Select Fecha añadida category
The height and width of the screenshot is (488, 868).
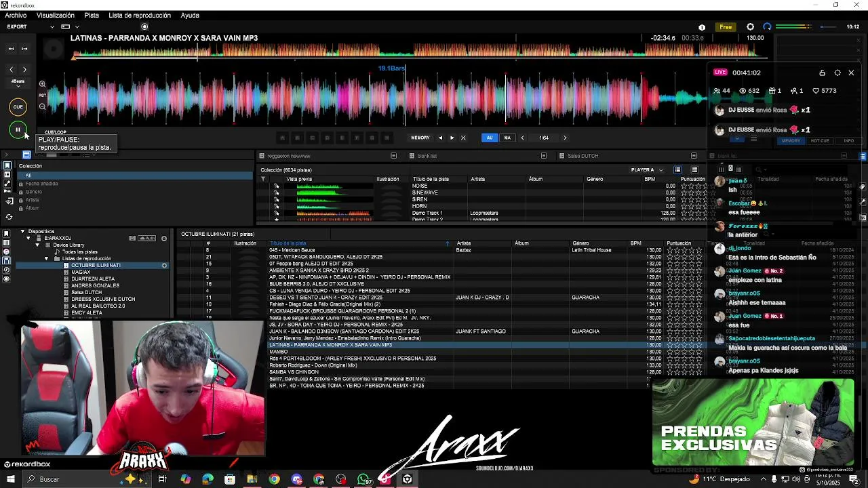tap(41, 184)
